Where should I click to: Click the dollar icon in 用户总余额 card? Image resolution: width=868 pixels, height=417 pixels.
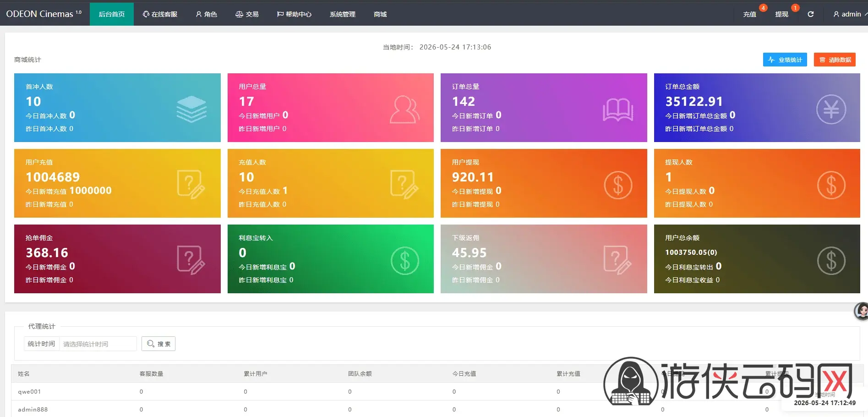click(831, 261)
